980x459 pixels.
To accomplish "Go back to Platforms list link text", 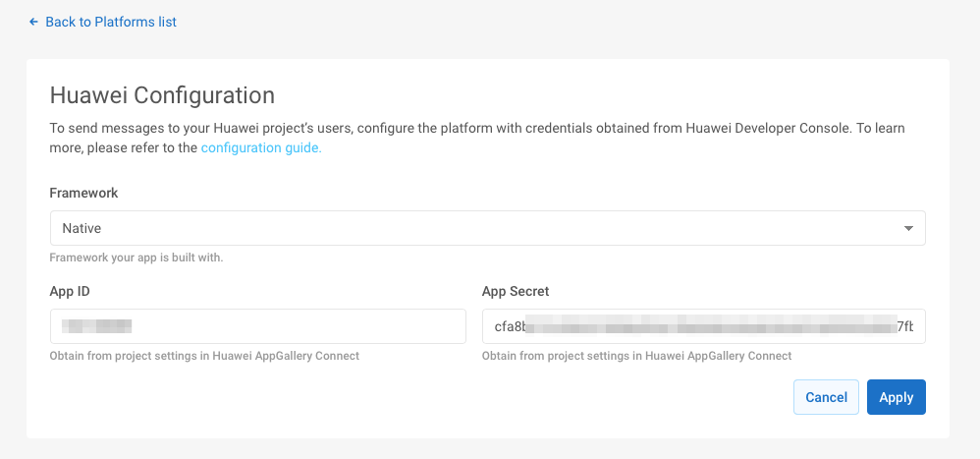I will (x=111, y=22).
